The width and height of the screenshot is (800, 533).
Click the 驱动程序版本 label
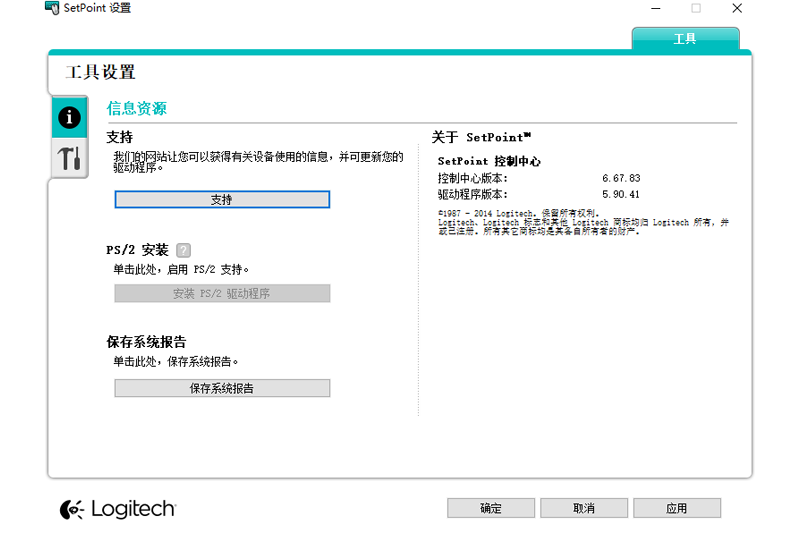(x=472, y=194)
